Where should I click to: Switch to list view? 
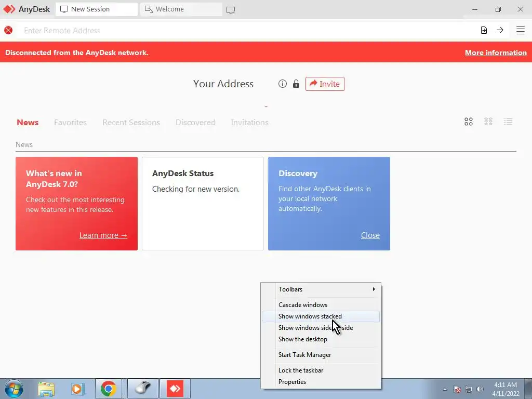[x=508, y=122]
